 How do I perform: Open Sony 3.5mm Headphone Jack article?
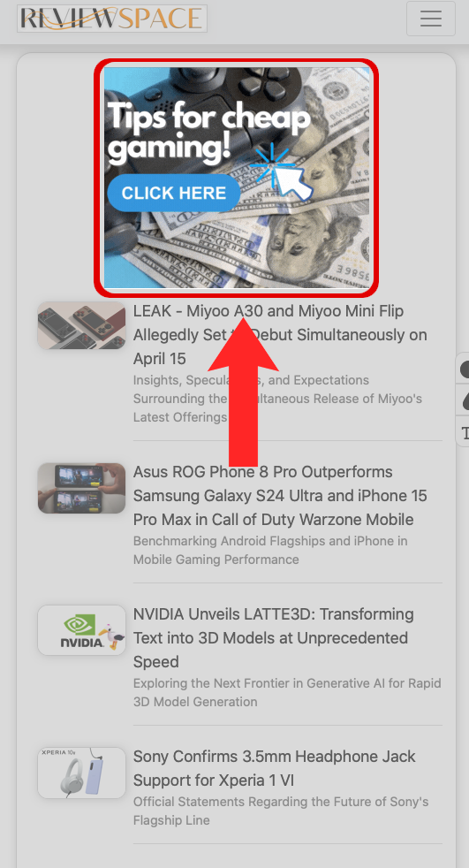coord(274,768)
